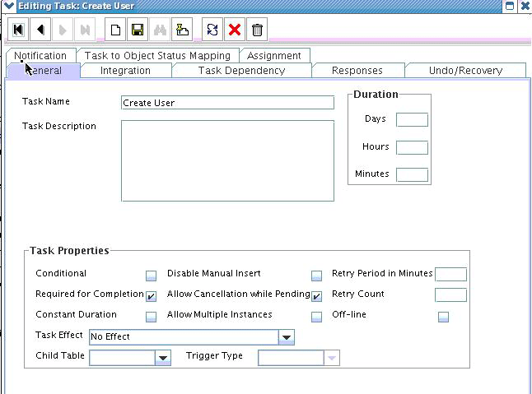Viewport: 532px width, 394px height.
Task: Click the Task Name label
Action: (46, 101)
